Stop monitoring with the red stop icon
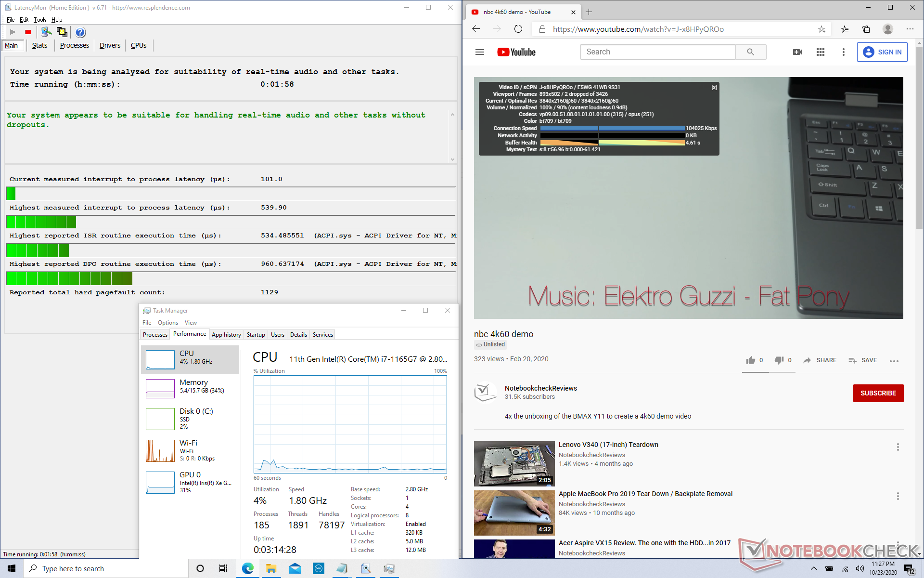 click(x=28, y=32)
